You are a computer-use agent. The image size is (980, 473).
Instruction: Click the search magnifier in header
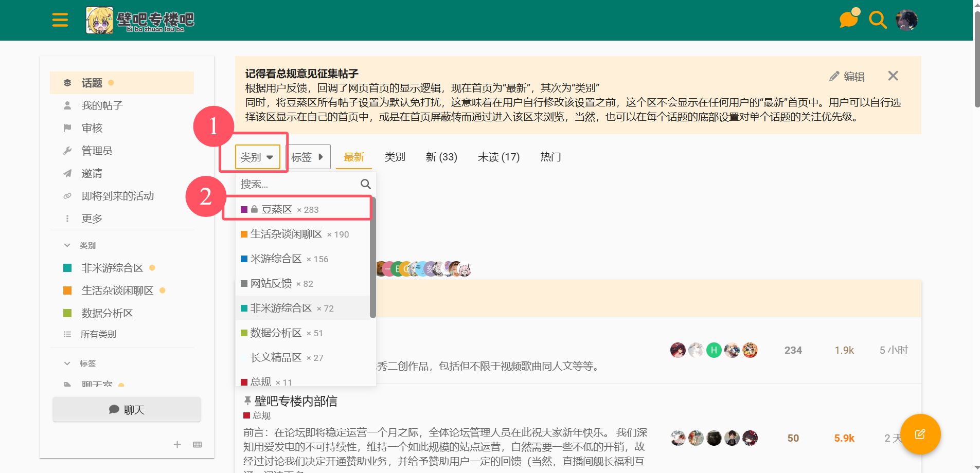pyautogui.click(x=878, y=20)
